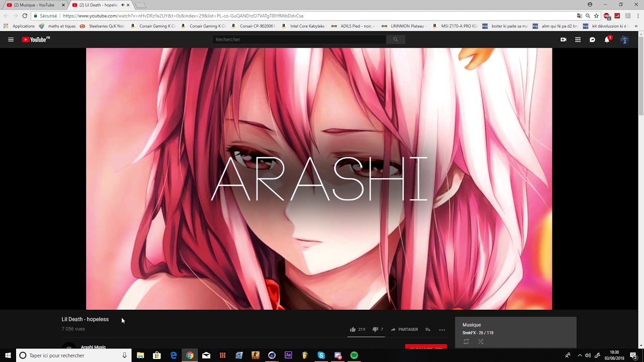644x362 pixels.
Task: Open the red chart extension icon
Action: 617,16
